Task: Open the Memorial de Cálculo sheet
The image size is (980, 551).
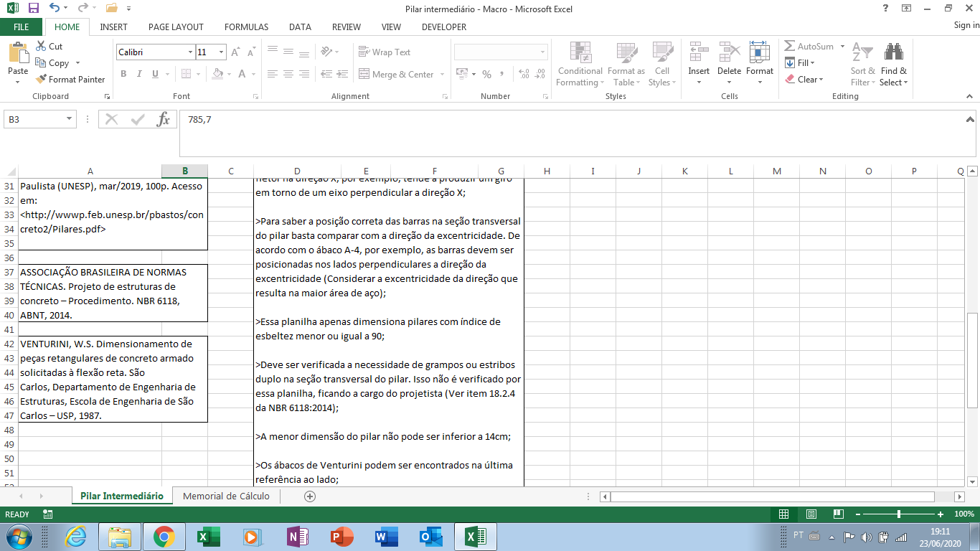Action: click(x=226, y=496)
